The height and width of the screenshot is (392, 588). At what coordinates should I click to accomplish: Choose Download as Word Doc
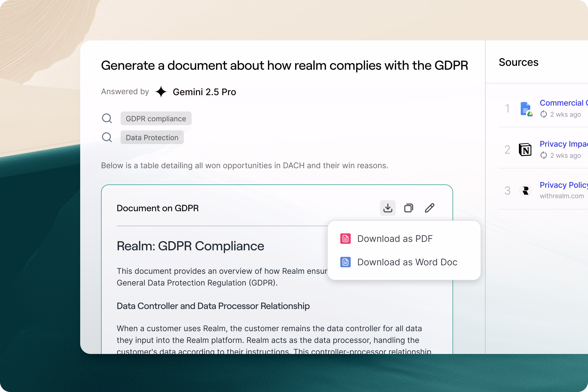tap(407, 262)
